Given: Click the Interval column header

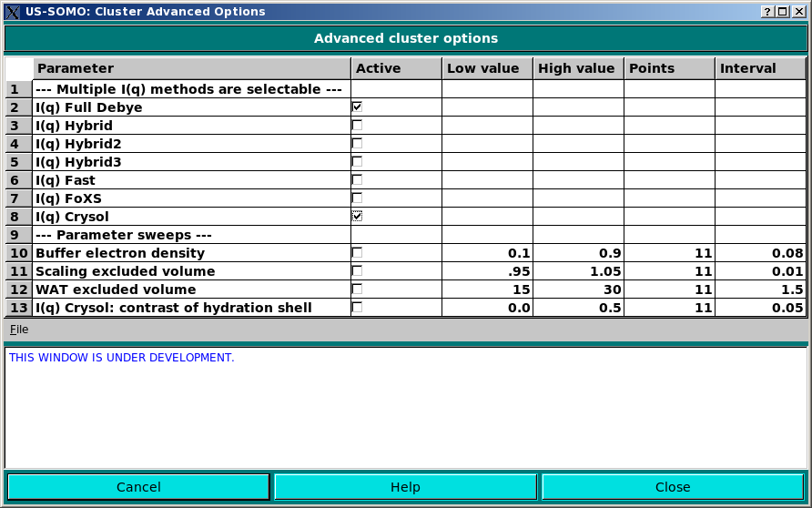Looking at the screenshot, I should pos(761,68).
